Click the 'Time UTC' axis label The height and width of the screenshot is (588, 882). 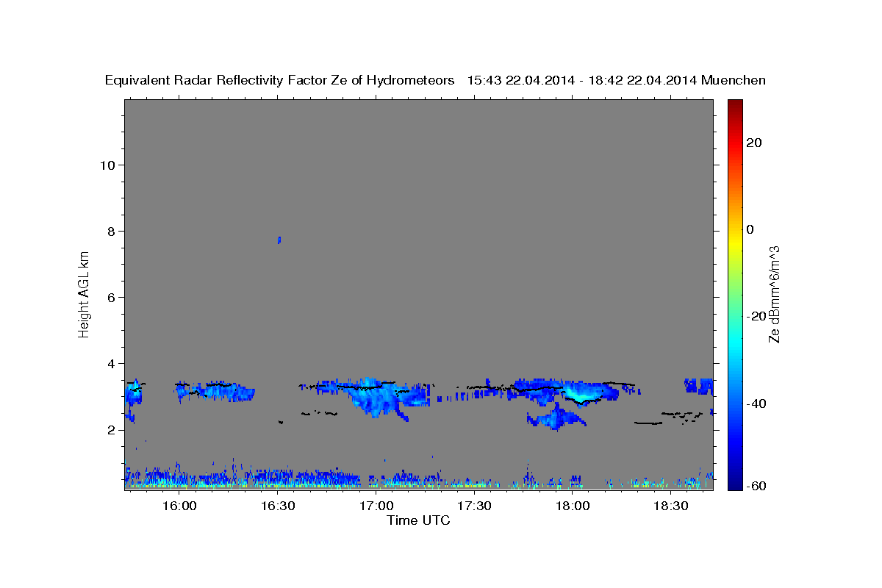tap(418, 521)
